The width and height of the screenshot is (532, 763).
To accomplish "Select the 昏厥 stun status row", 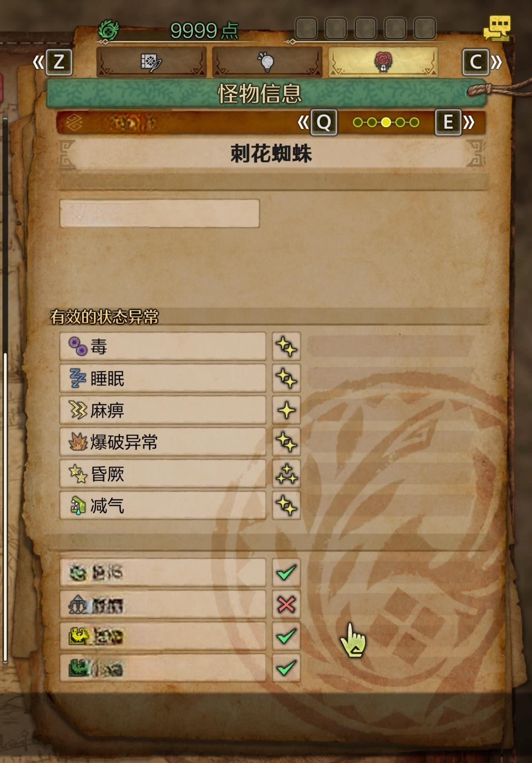I will [x=163, y=474].
